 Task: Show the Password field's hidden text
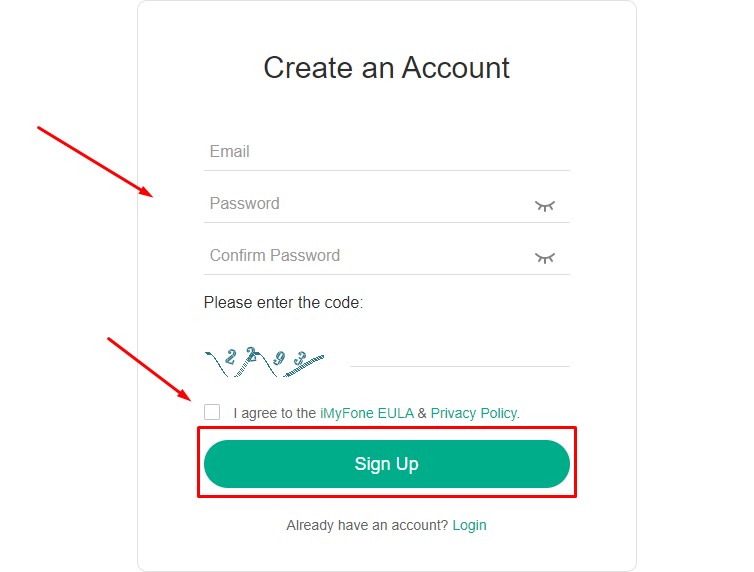click(545, 206)
